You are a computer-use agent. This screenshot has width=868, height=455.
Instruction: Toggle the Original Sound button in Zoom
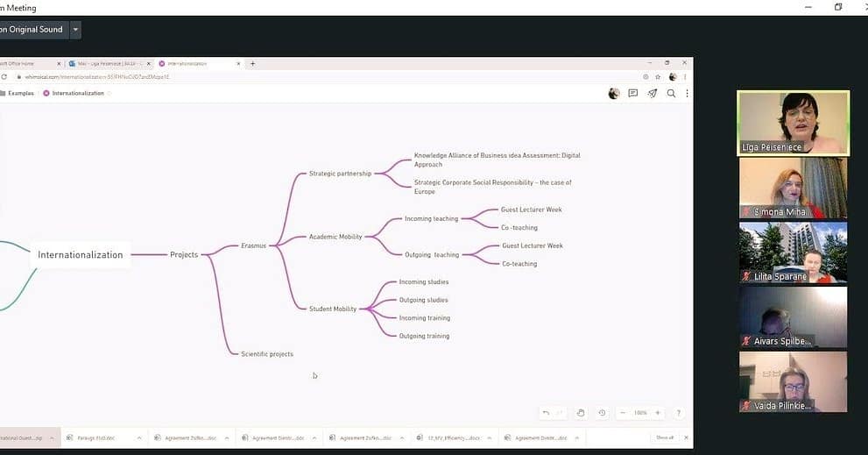tap(34, 30)
